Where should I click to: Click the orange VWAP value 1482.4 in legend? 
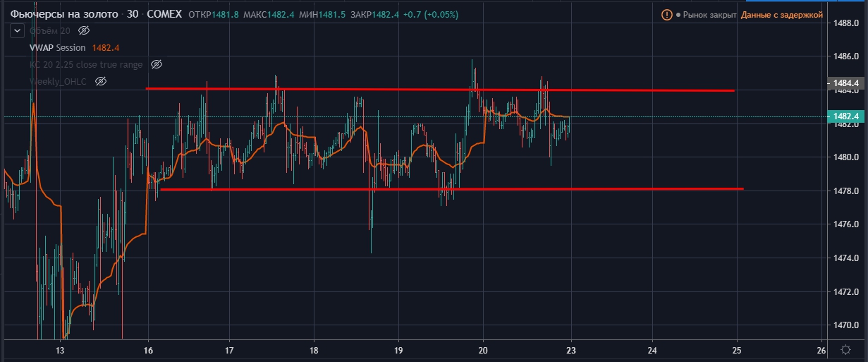point(104,47)
